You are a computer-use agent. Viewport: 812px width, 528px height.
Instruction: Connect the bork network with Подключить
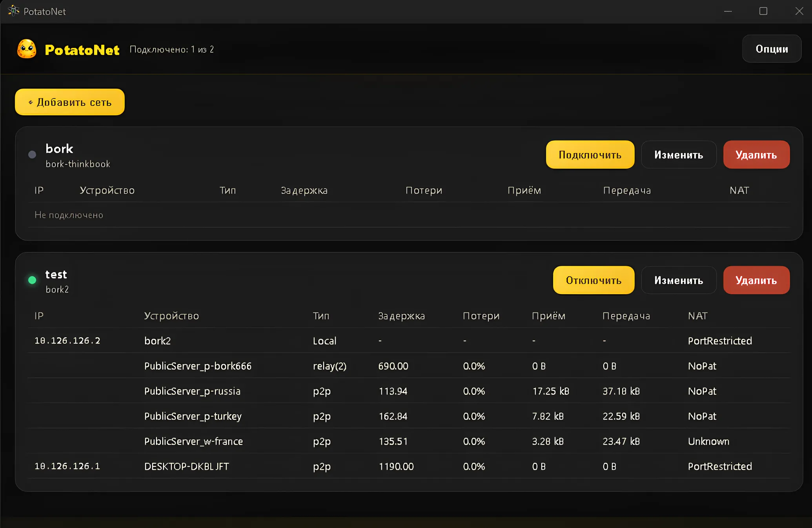[x=590, y=155]
